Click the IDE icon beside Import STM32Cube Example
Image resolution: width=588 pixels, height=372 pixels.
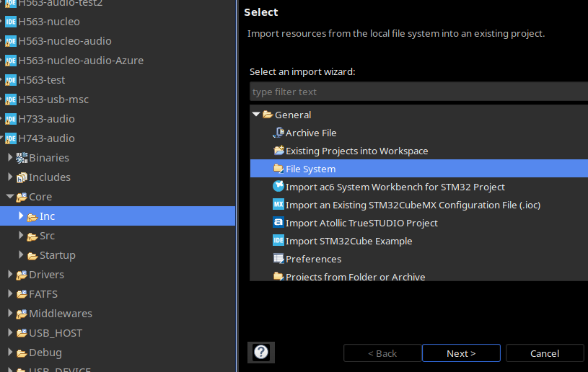click(x=278, y=241)
